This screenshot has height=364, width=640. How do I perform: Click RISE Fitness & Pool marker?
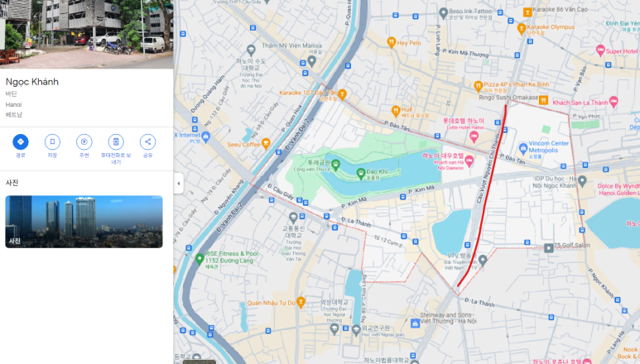point(199,259)
